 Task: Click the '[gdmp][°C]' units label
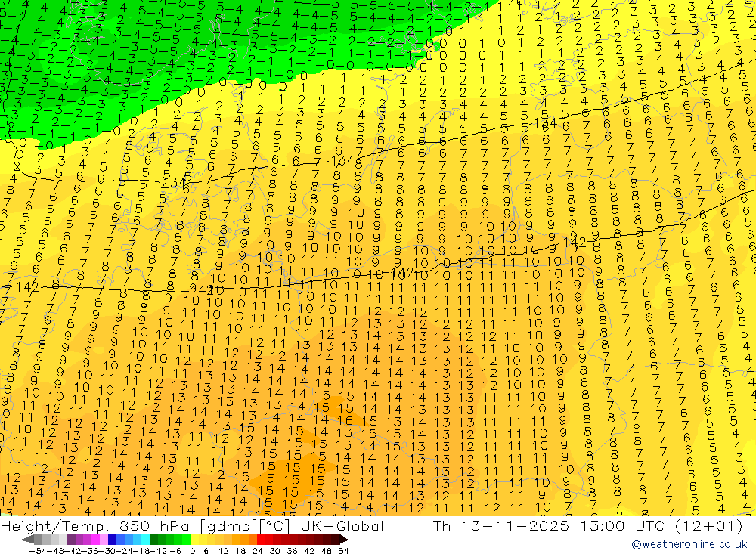[245, 525]
